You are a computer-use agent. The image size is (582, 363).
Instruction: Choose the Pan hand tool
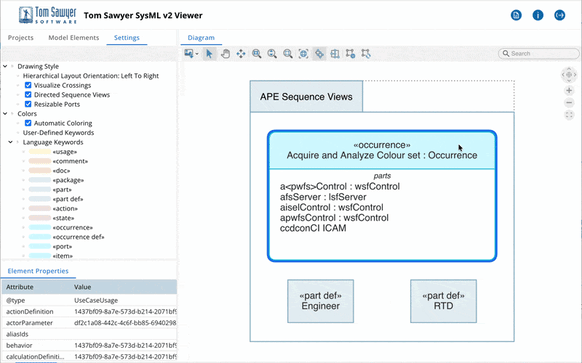(x=225, y=54)
